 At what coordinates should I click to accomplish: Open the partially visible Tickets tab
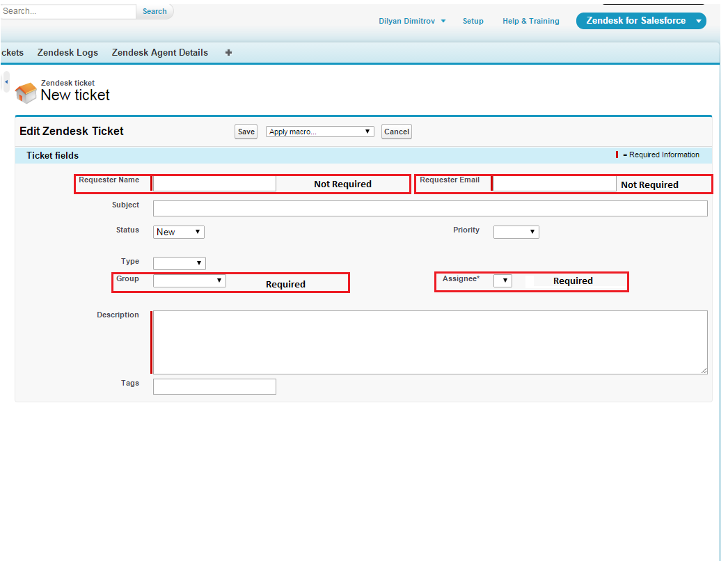click(12, 52)
